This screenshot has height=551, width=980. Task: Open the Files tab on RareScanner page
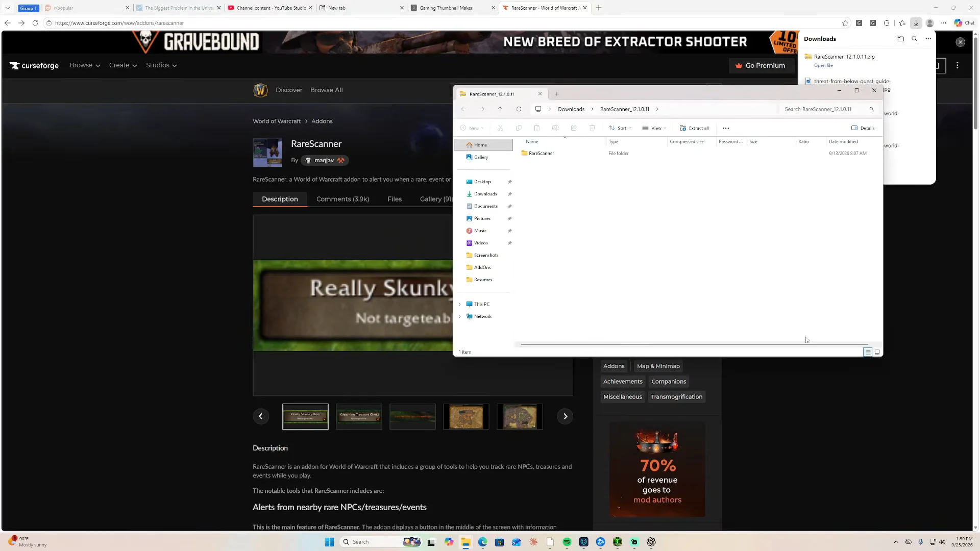click(x=395, y=199)
